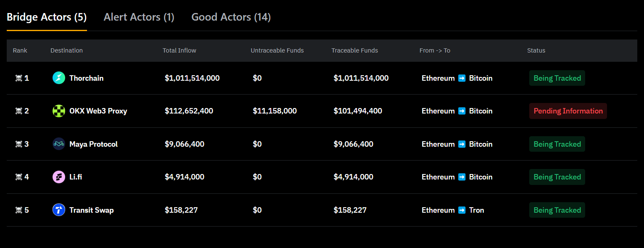644x248 pixels.
Task: Click Ethereum in Maya Protocol's route
Action: pos(438,144)
